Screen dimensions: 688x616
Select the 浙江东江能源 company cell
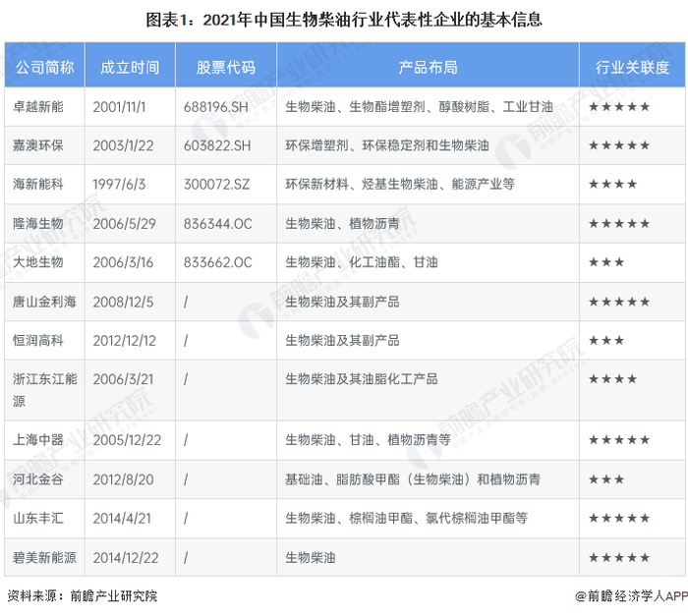coord(45,390)
